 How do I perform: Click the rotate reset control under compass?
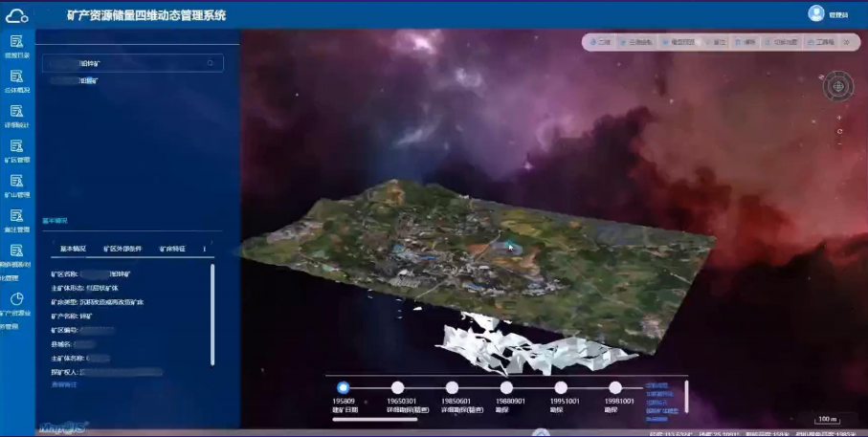839,131
